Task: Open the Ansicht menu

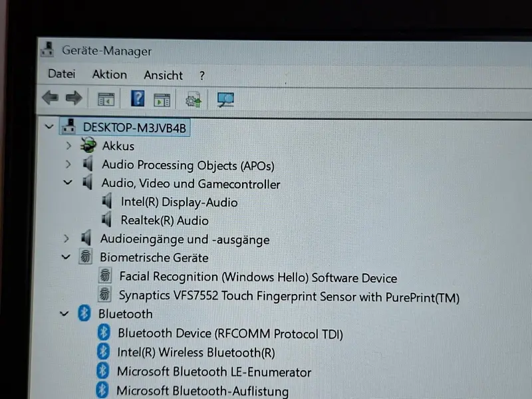Action: coord(163,75)
